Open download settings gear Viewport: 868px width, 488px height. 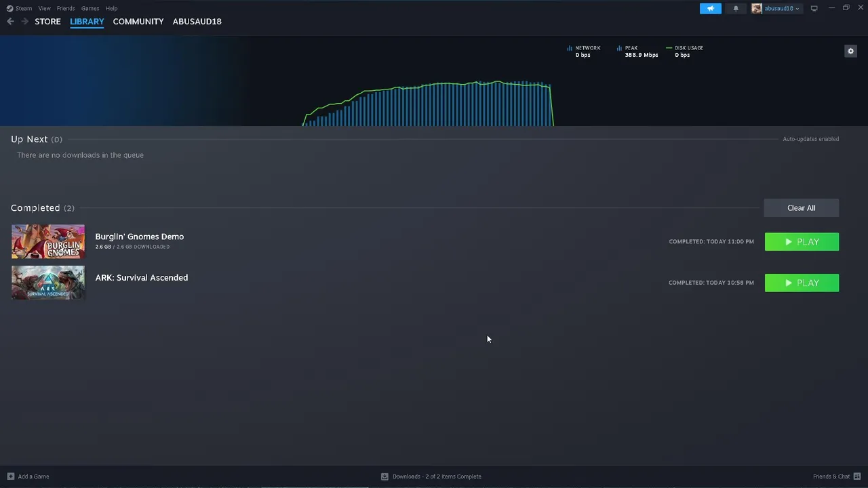pyautogui.click(x=850, y=51)
